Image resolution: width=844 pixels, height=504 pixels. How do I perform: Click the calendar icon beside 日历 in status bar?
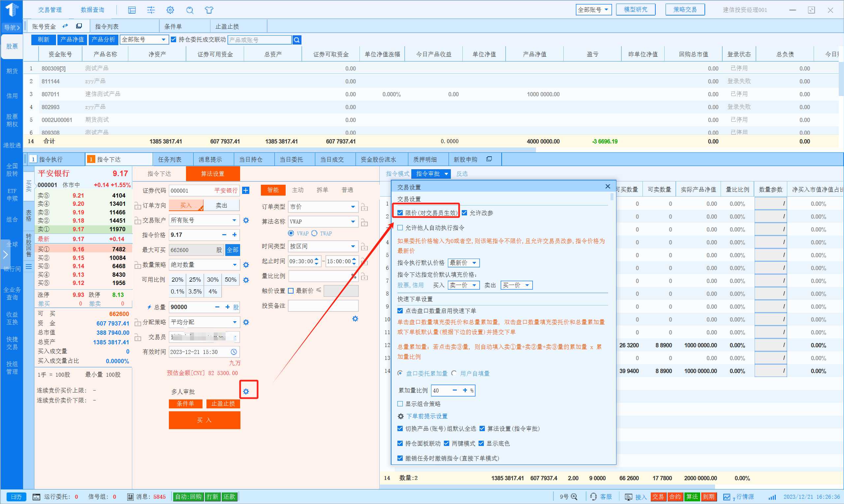pos(36,497)
